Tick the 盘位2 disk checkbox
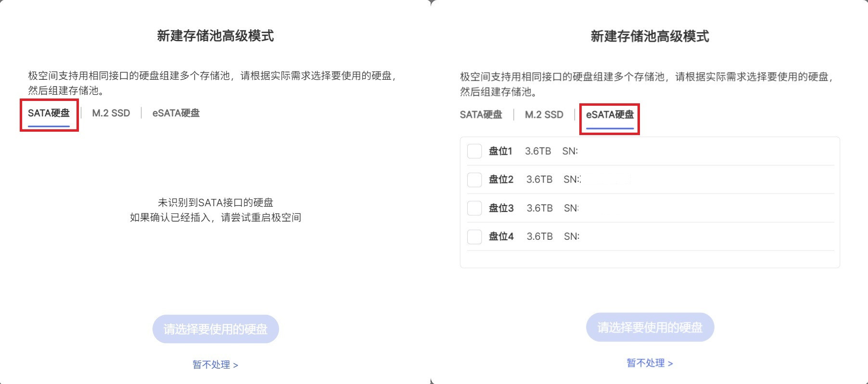 (x=474, y=180)
